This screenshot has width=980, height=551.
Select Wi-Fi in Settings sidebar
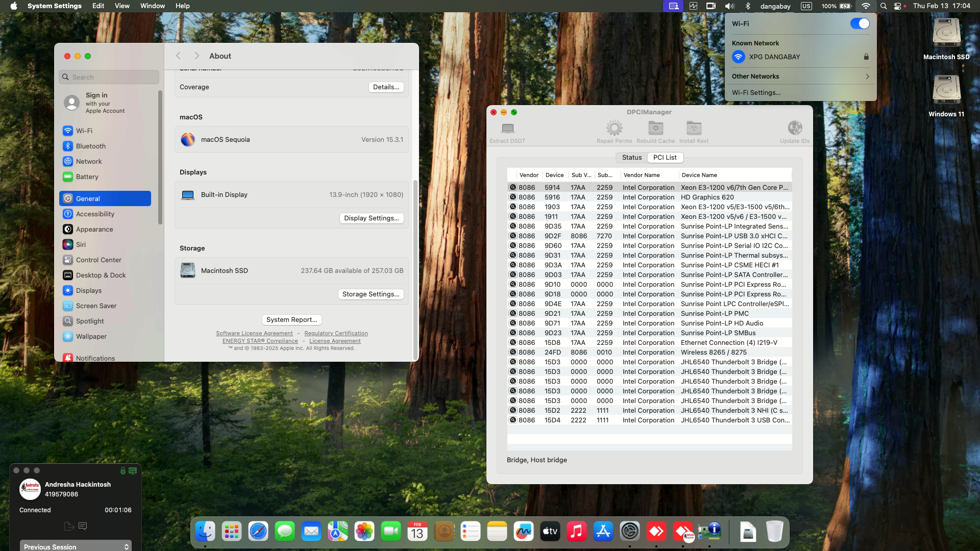tap(105, 131)
